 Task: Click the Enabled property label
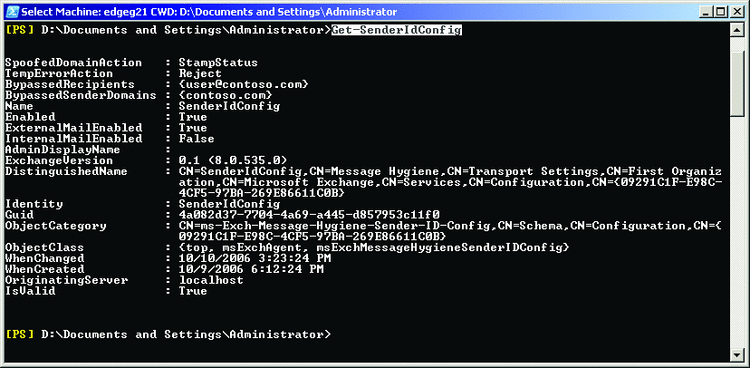click(x=30, y=117)
